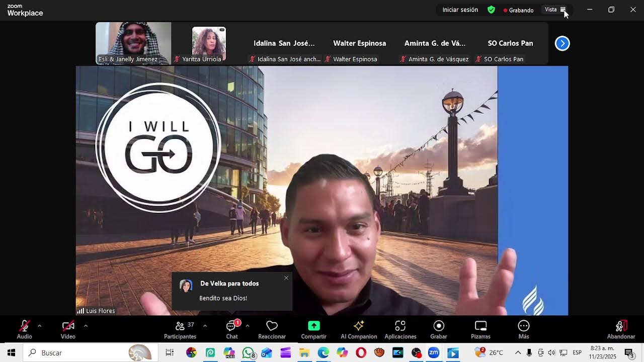644x362 pixels.
Task: Click the Buscar taskbar search box
Action: (x=91, y=353)
